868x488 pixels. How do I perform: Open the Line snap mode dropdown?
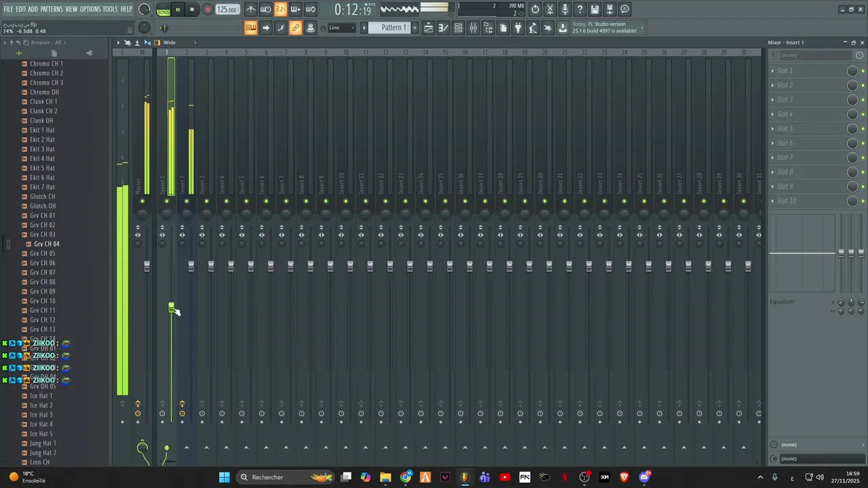click(342, 28)
